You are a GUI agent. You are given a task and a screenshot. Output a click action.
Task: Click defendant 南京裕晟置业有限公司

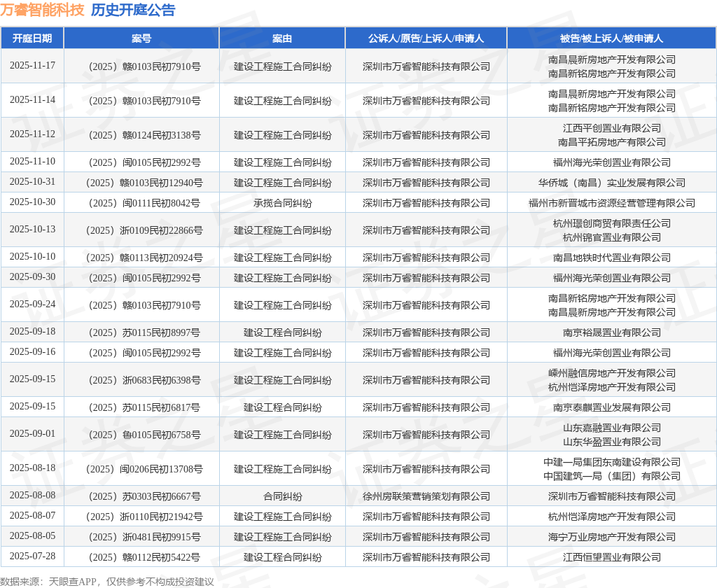click(612, 333)
